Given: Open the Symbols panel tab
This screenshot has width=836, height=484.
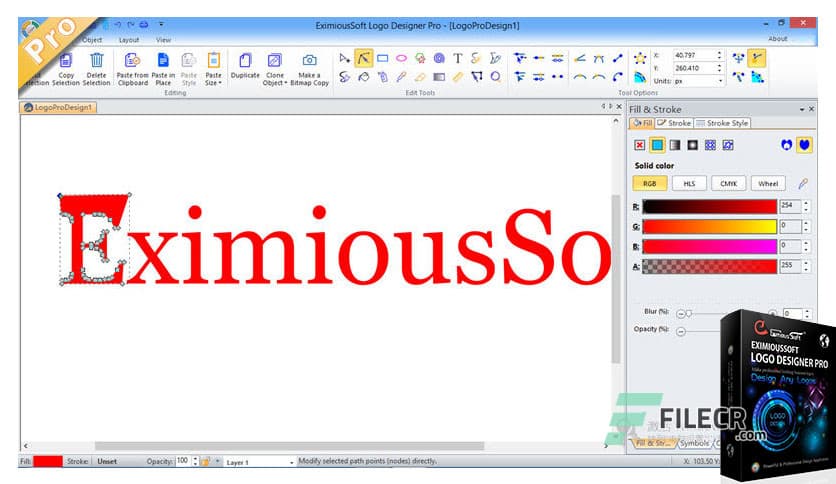Looking at the screenshot, I should (x=695, y=443).
